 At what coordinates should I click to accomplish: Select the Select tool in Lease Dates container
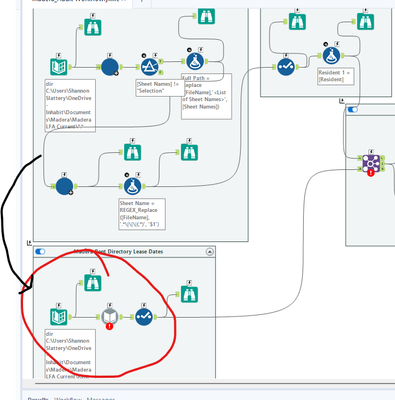pyautogui.click(x=144, y=317)
